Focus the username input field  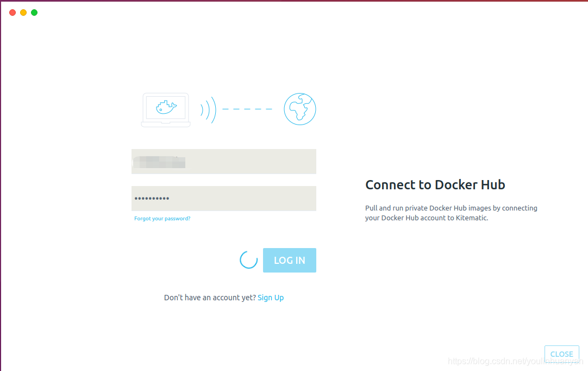tap(224, 162)
